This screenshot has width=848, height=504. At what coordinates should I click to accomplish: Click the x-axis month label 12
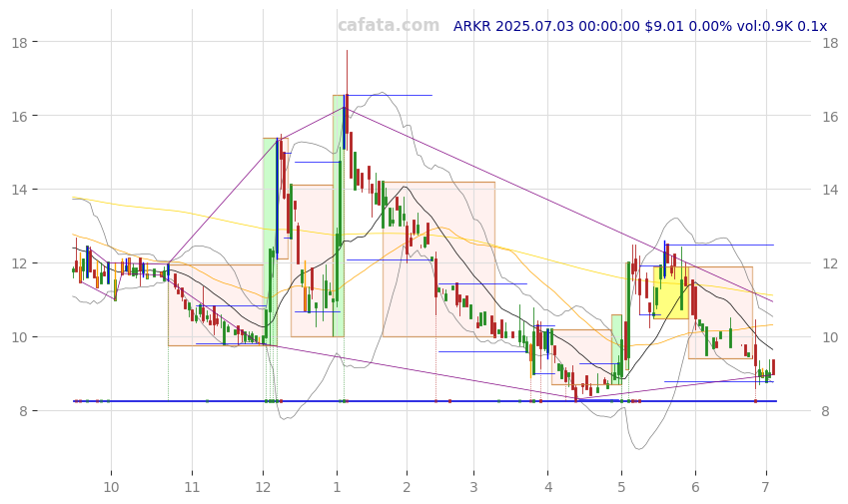pos(263,487)
